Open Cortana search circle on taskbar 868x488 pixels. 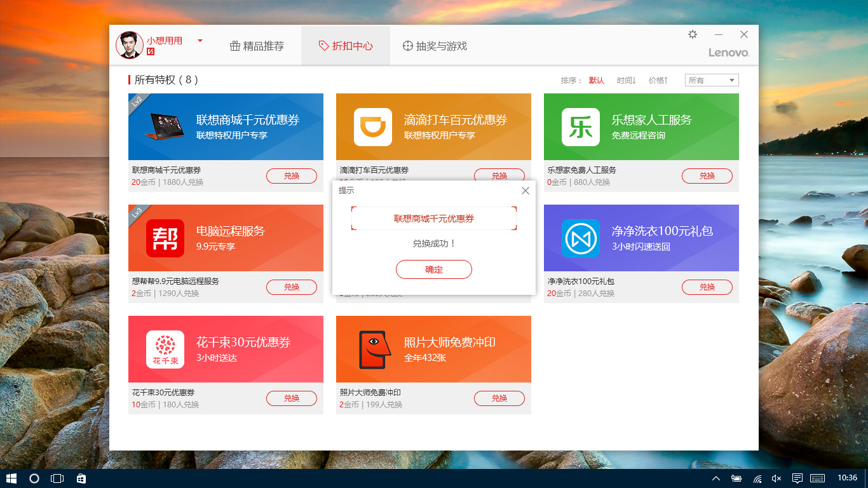tap(34, 478)
